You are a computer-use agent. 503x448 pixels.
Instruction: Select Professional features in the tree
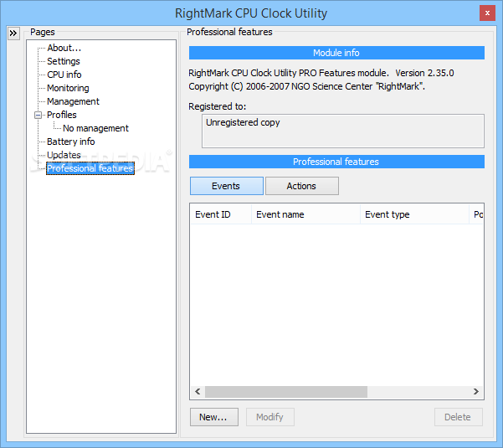tap(90, 168)
